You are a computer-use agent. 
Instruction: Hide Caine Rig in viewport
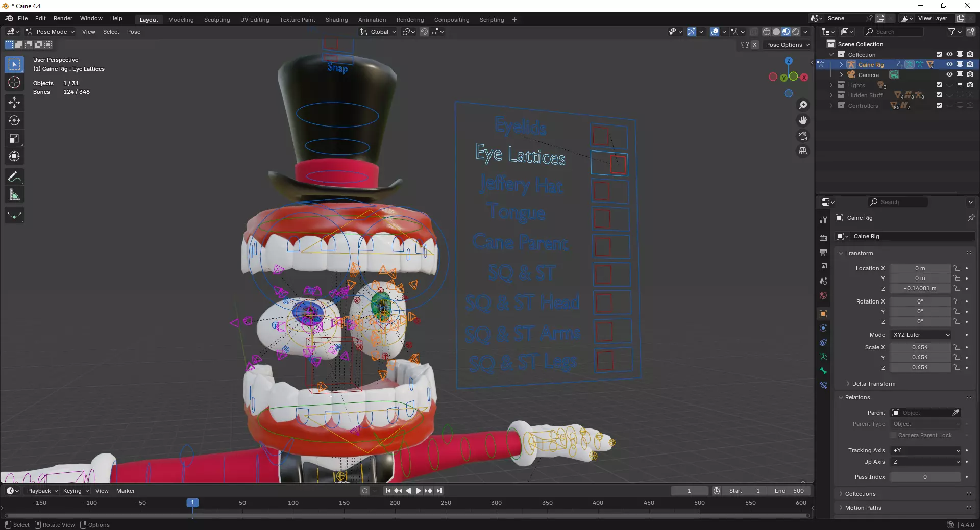coord(949,65)
